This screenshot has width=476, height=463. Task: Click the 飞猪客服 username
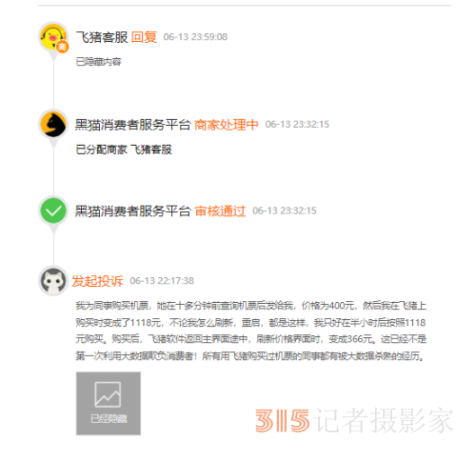click(x=102, y=37)
